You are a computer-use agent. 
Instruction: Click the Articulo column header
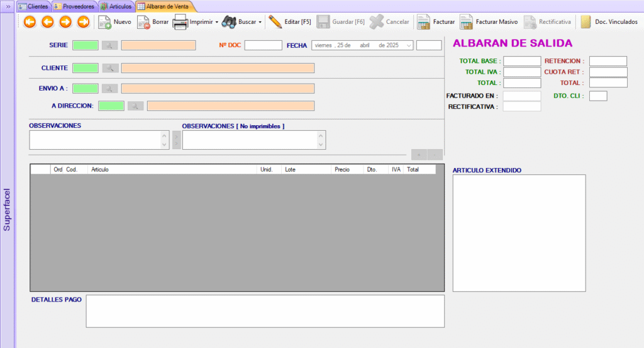(x=172, y=169)
